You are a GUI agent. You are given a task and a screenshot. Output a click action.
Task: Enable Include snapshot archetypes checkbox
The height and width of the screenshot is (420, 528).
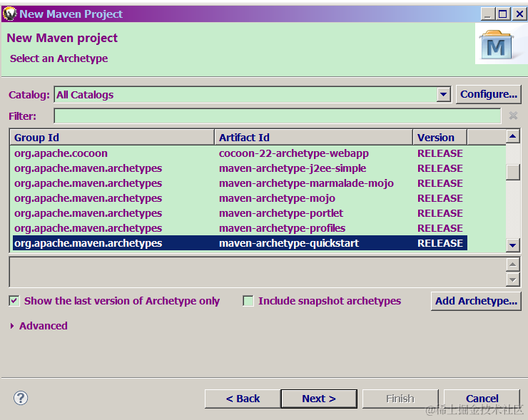[x=248, y=301]
